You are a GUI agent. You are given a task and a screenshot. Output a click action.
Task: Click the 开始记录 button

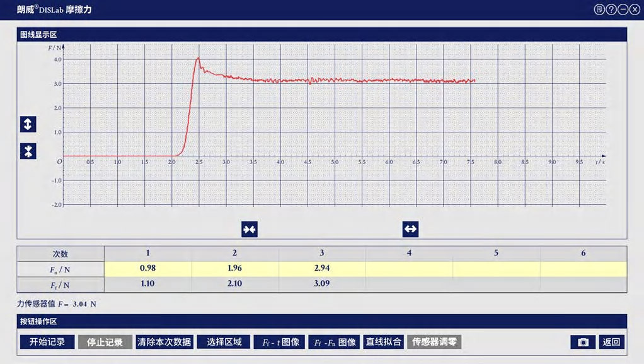pos(47,342)
